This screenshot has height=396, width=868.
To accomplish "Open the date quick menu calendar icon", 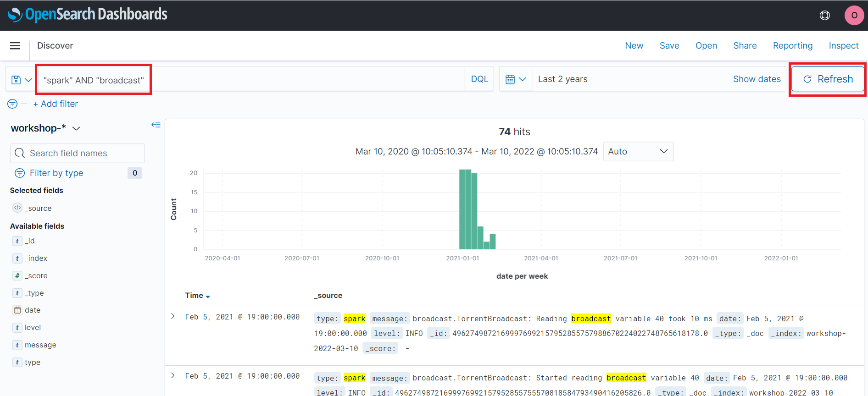I will pyautogui.click(x=516, y=79).
